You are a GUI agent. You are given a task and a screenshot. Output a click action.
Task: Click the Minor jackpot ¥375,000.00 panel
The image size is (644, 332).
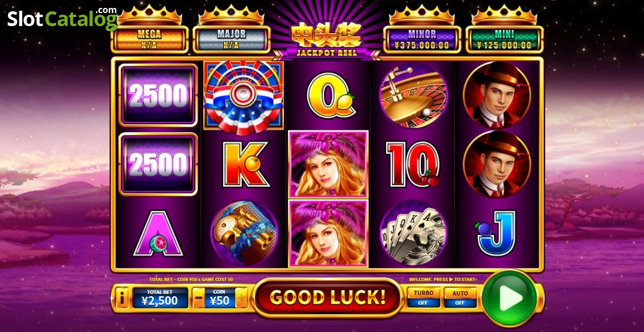(422, 39)
